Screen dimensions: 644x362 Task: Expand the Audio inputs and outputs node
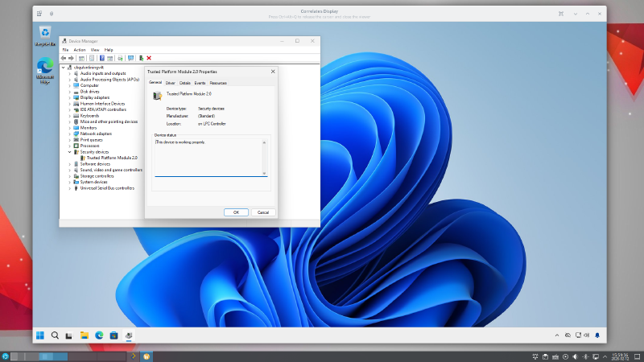click(69, 73)
